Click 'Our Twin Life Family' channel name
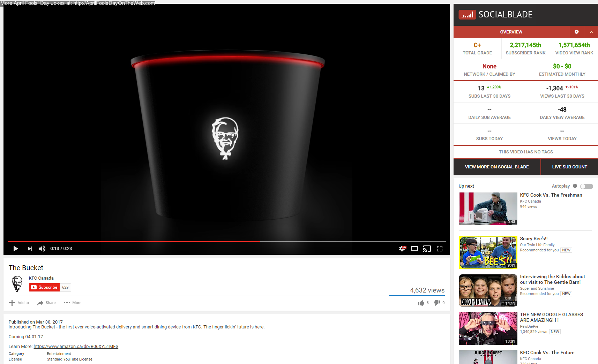 point(537,245)
